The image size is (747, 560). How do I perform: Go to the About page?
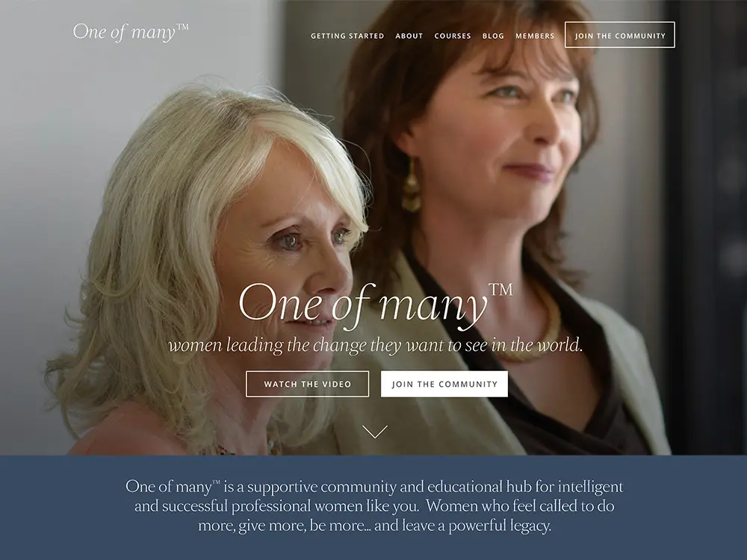(409, 36)
